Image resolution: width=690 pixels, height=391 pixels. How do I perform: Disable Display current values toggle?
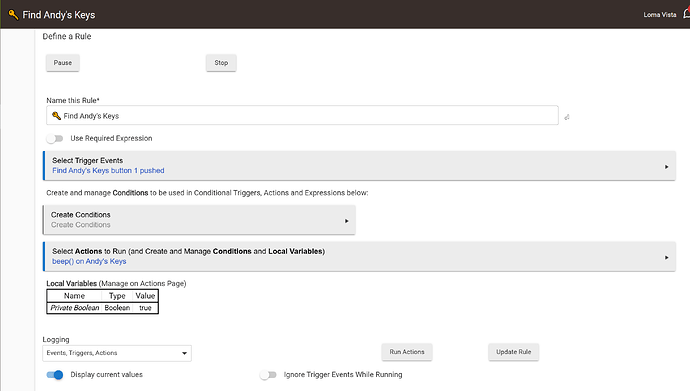pyautogui.click(x=55, y=375)
